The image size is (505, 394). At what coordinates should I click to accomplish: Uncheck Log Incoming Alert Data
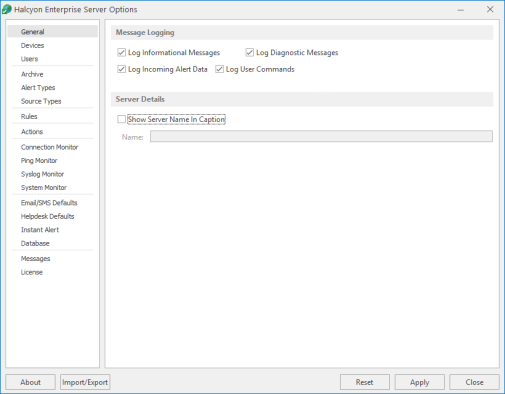(121, 69)
